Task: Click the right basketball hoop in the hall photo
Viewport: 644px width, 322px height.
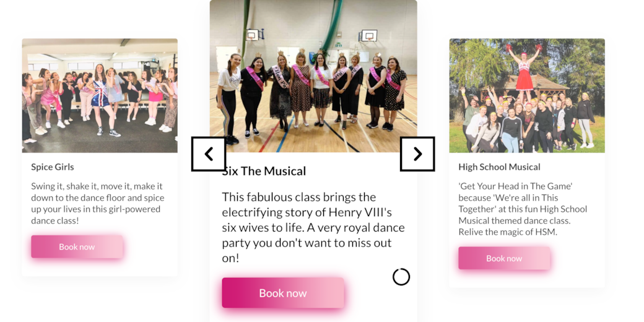Action: coord(369,35)
